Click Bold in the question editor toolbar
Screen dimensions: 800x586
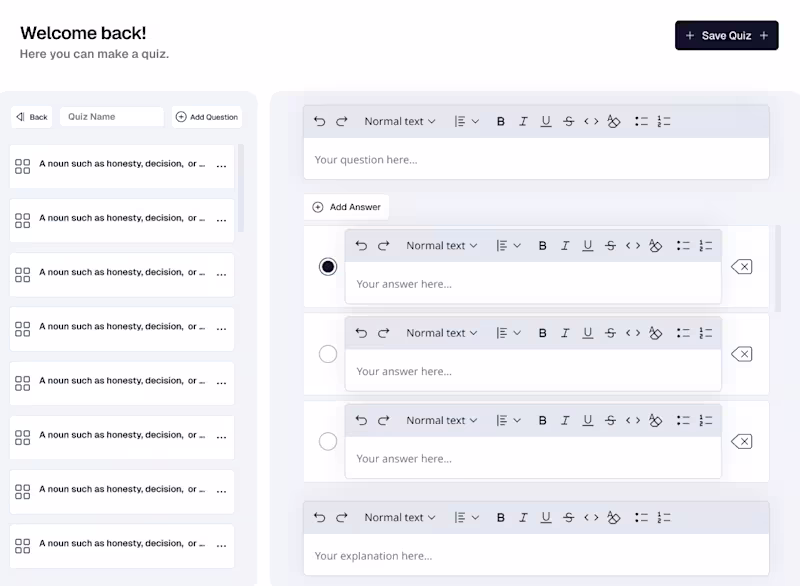[x=501, y=121]
